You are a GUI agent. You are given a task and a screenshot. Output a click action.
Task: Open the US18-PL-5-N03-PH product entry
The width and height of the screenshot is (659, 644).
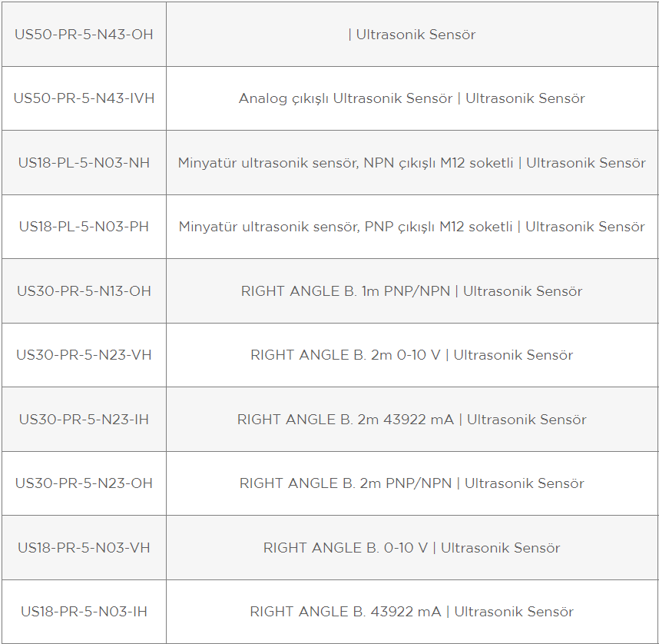pyautogui.click(x=84, y=227)
